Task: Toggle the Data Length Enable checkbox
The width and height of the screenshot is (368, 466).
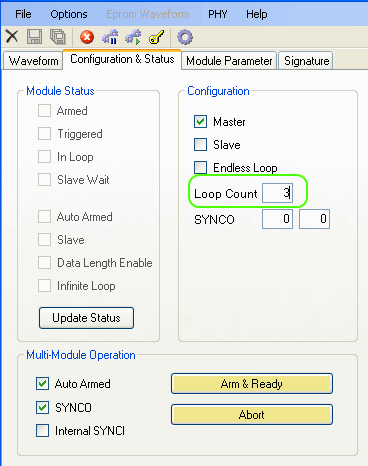Action: point(44,263)
